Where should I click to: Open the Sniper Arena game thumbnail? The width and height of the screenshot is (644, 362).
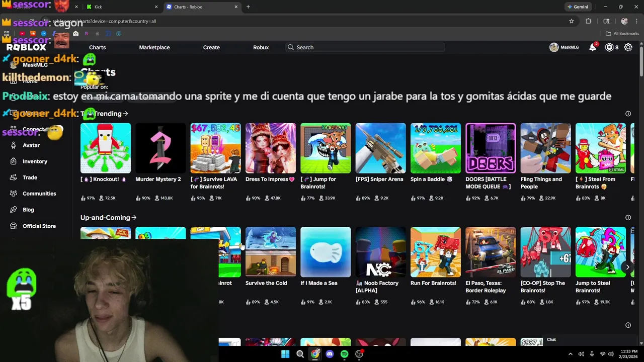[380, 148]
